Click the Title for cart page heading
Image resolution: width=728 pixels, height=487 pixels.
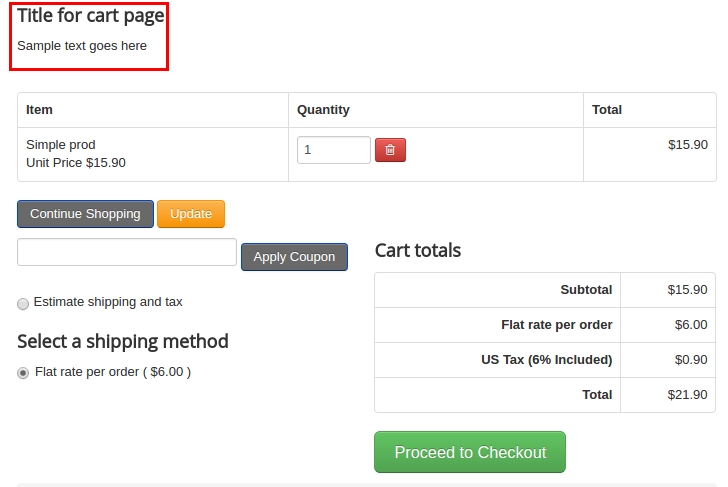(x=91, y=15)
